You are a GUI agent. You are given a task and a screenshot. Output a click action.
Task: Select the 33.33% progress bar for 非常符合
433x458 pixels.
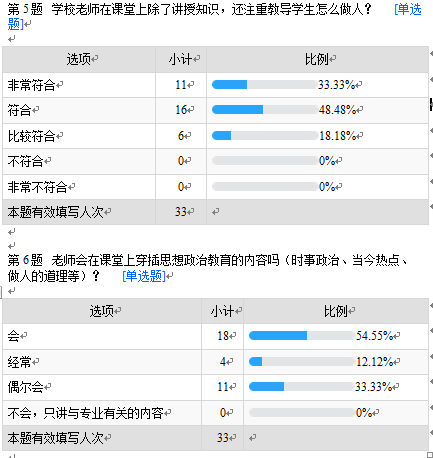coord(264,85)
